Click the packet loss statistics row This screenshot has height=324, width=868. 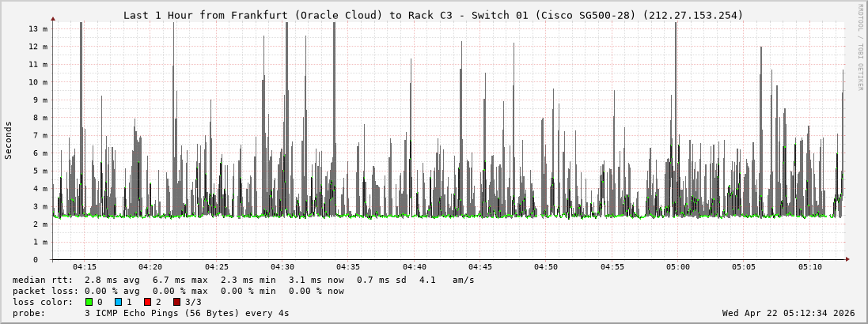178,291
